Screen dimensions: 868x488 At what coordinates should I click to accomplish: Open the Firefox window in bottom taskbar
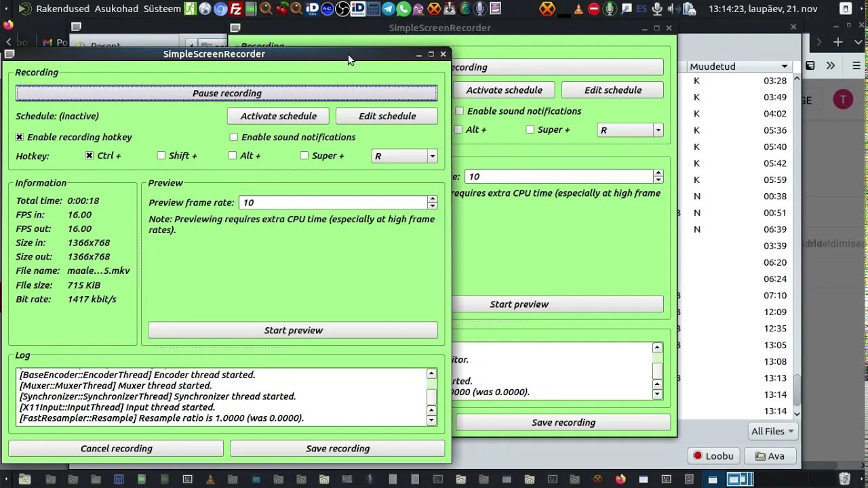coord(620,479)
